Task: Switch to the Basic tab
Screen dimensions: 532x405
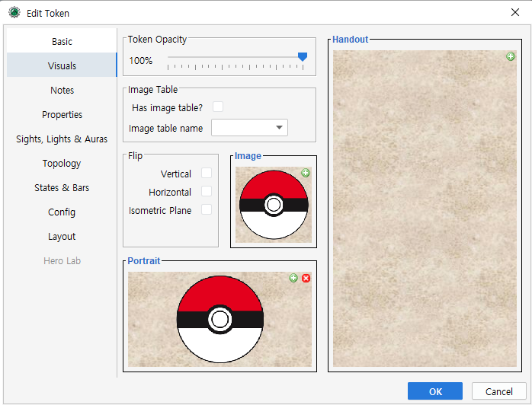Action: (x=62, y=41)
